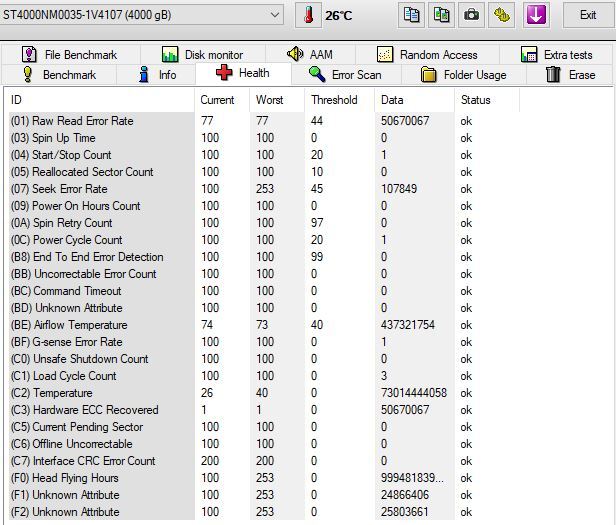This screenshot has height=525, width=616.
Task: Select the Interface CRC Error Count row
Action: tap(264, 461)
